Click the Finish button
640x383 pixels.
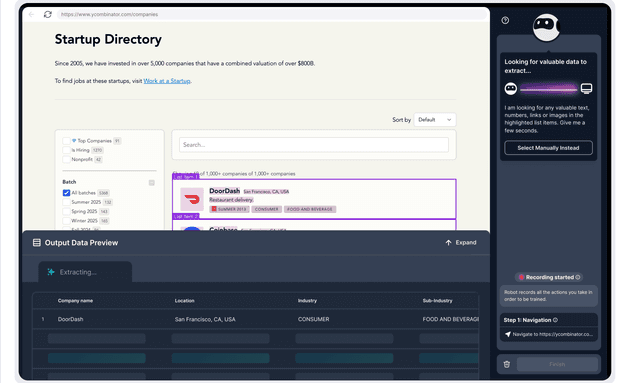(x=557, y=364)
